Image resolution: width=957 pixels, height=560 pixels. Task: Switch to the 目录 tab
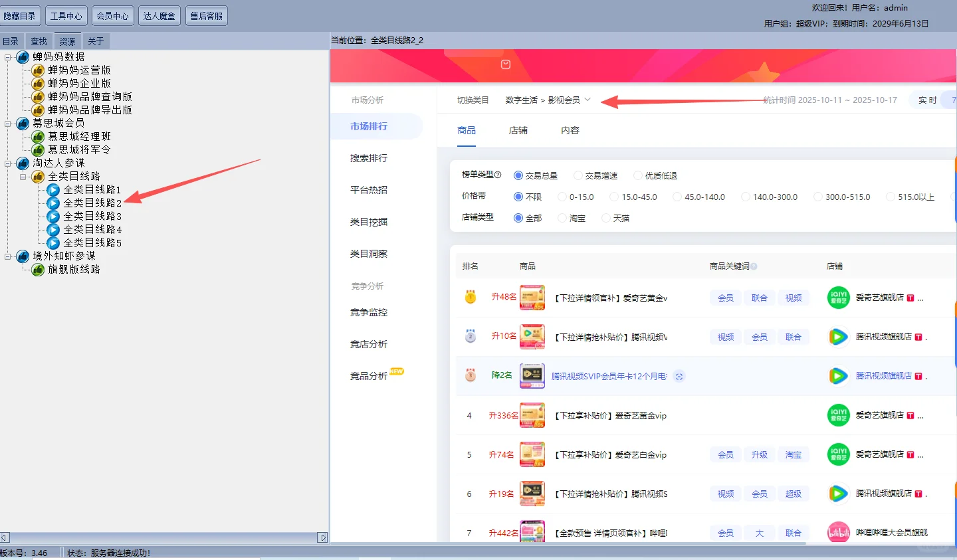coord(11,41)
